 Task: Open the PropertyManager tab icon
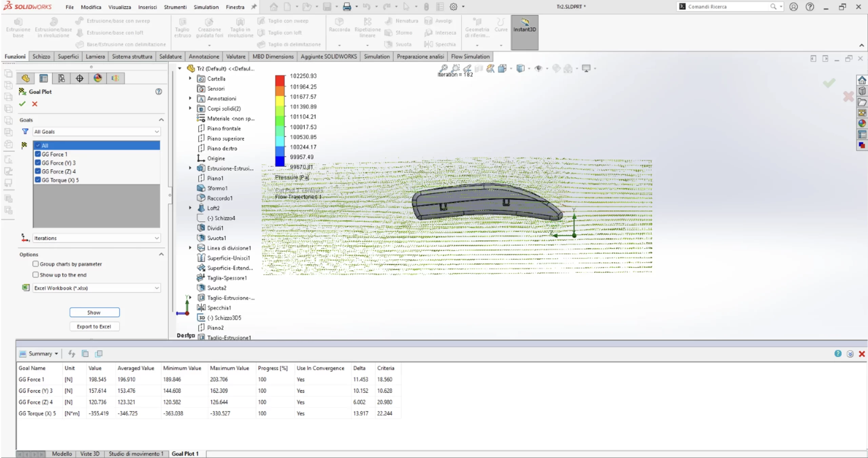point(43,78)
